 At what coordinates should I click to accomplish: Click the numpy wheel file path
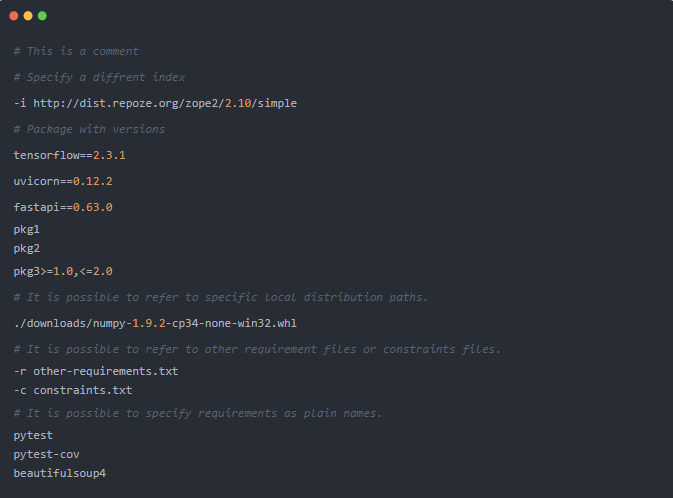(155, 323)
